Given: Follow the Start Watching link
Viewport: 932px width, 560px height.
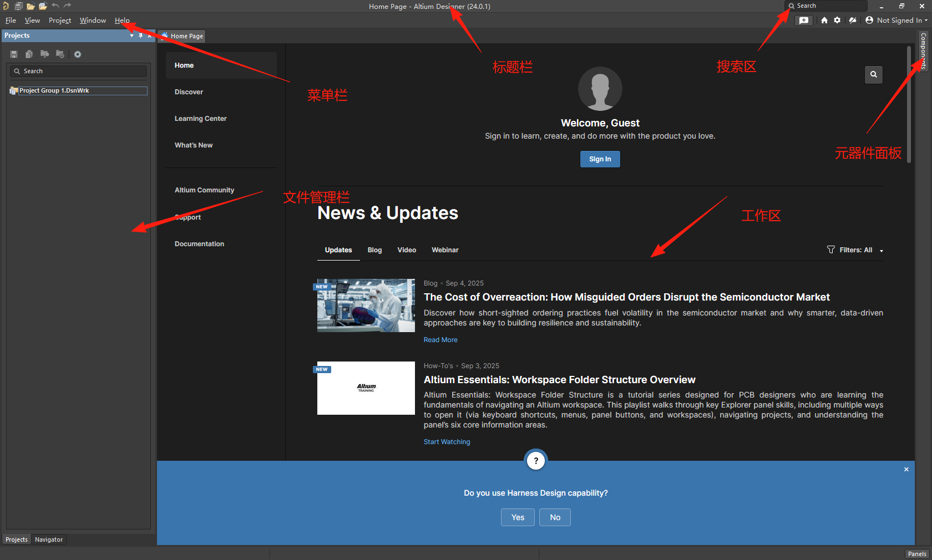Looking at the screenshot, I should (x=447, y=442).
